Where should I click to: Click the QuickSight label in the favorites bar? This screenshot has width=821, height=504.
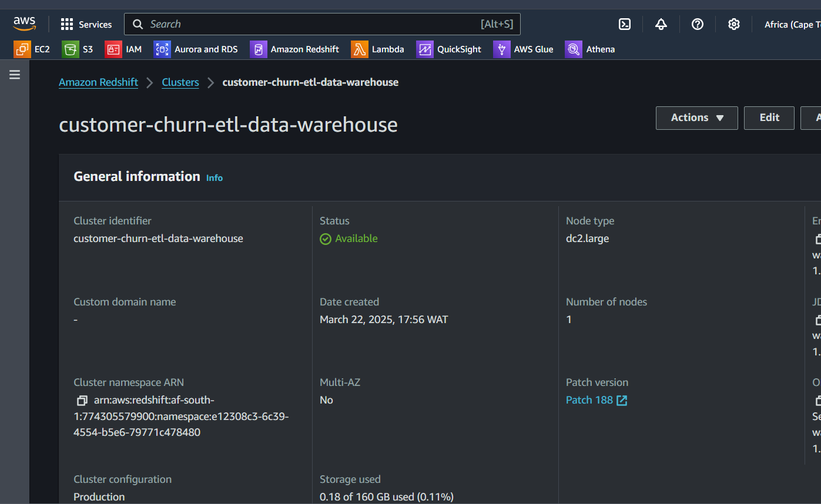[459, 49]
